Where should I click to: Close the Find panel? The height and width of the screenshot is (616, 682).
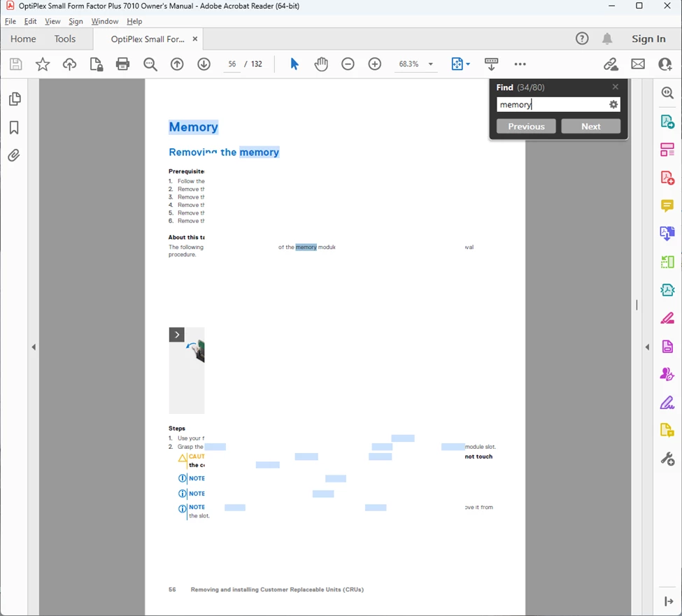(615, 87)
